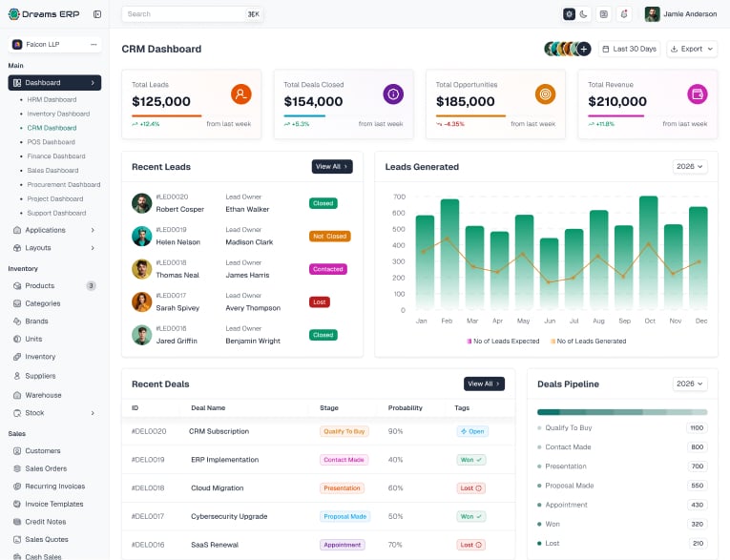Switch to light mode sun icon
The image size is (730, 560).
[x=569, y=14]
